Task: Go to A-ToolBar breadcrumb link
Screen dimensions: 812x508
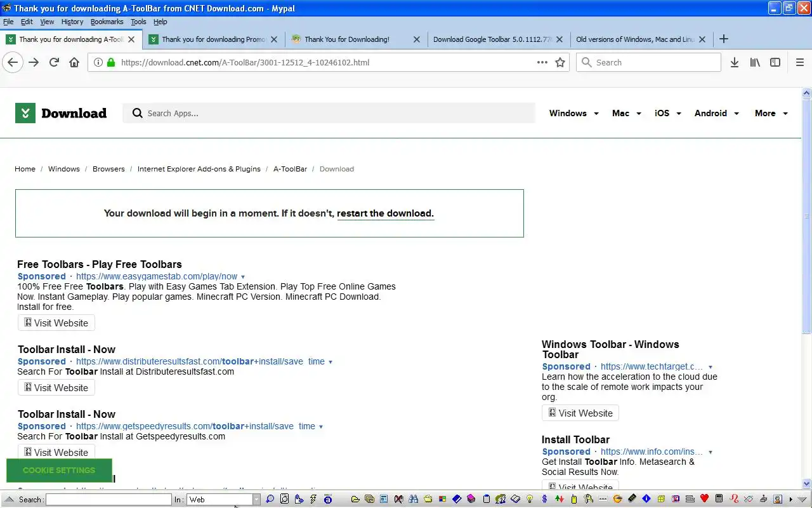Action: [x=290, y=169]
